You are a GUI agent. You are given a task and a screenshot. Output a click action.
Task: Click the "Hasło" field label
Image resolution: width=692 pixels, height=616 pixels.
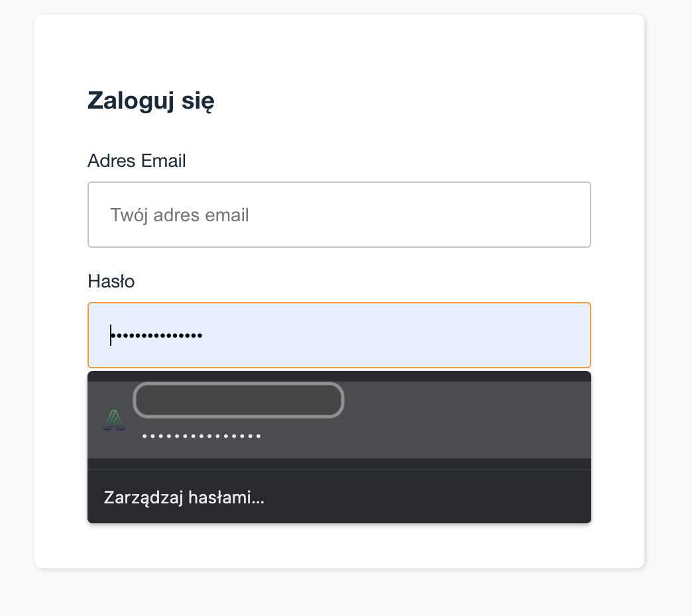click(111, 281)
